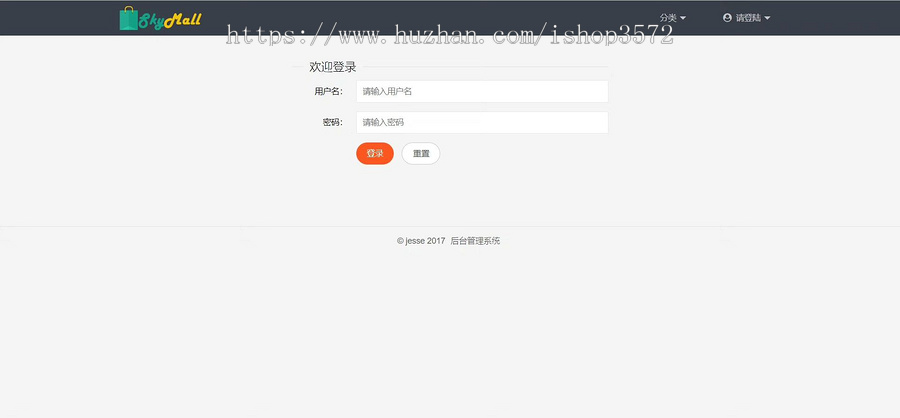Focus the 密码 password field
The image size is (900, 418).
(x=482, y=122)
